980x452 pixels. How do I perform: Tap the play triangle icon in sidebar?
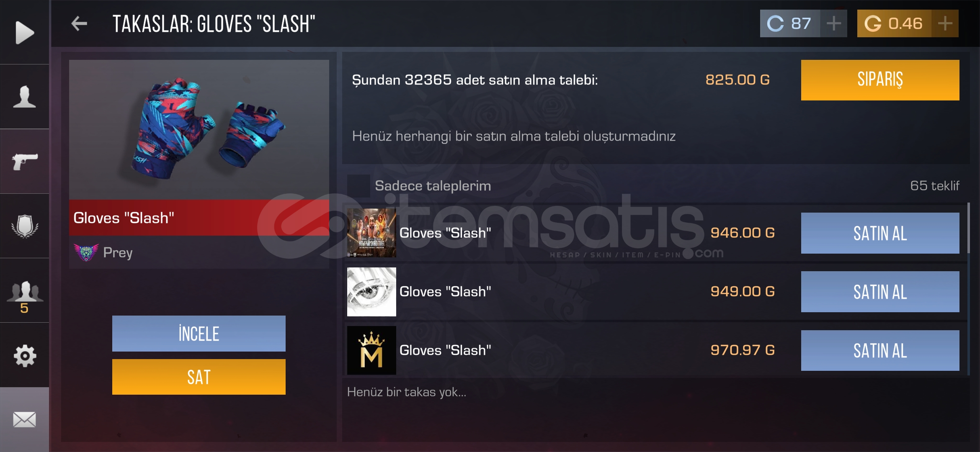(x=25, y=32)
